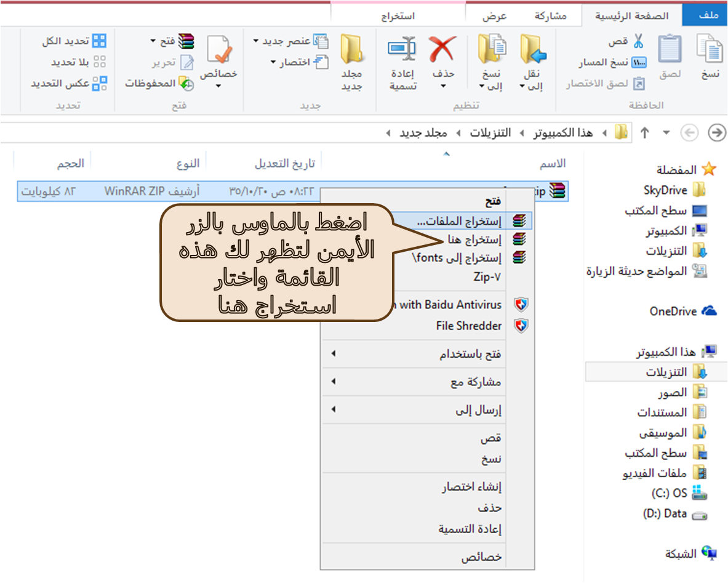Click the Copy (نسخ) ribbon icon
The height and width of the screenshot is (583, 728).
(x=710, y=50)
